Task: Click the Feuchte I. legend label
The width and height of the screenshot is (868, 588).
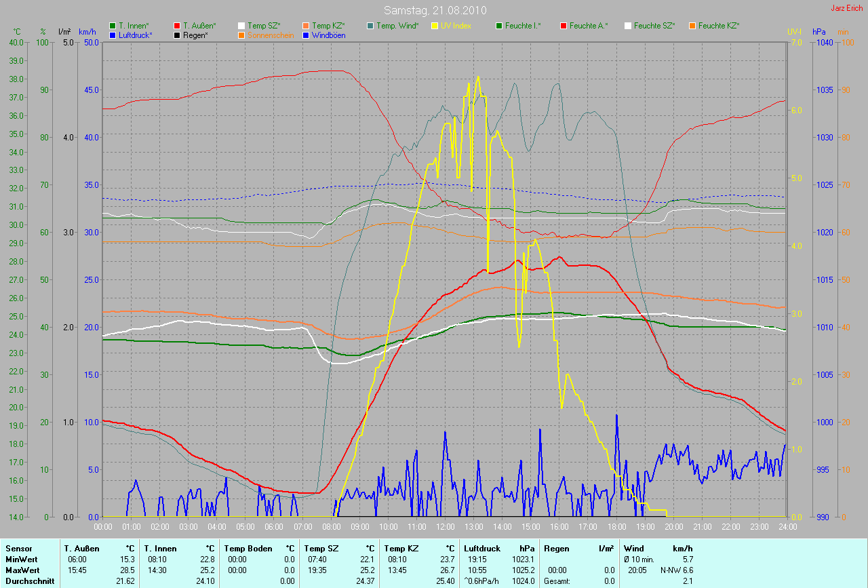Action: (x=523, y=26)
